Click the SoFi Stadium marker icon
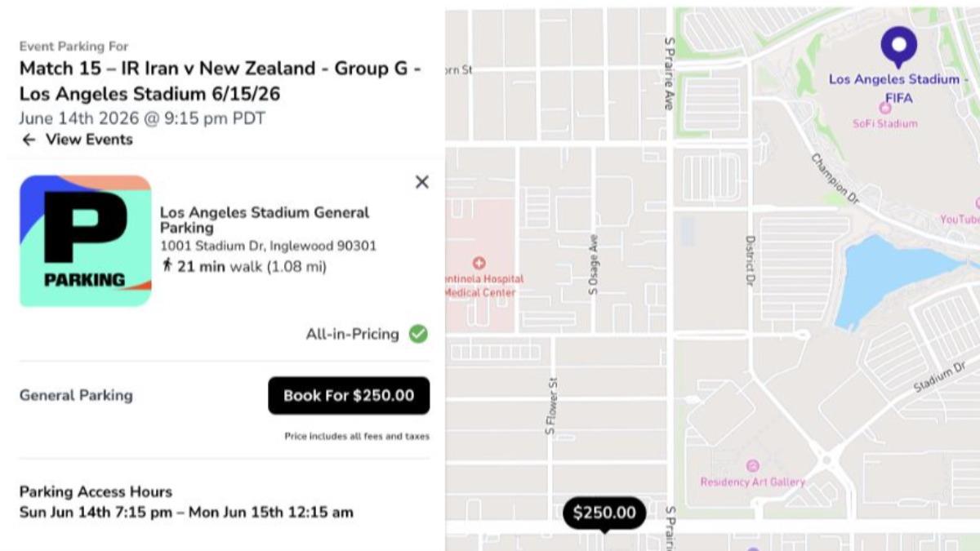The height and width of the screenshot is (551, 980). point(884,108)
